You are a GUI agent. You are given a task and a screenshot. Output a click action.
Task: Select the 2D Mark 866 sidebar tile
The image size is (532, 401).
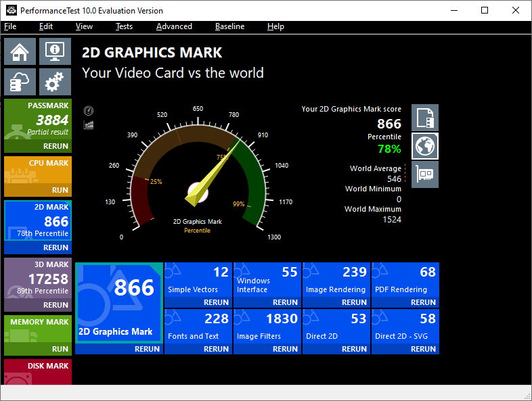38,220
